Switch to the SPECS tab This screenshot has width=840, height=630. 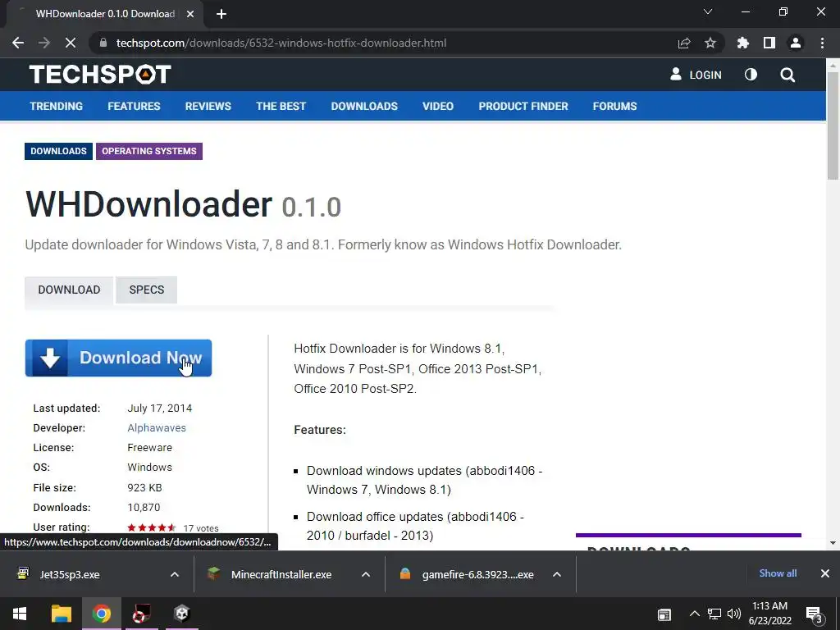pos(146,290)
